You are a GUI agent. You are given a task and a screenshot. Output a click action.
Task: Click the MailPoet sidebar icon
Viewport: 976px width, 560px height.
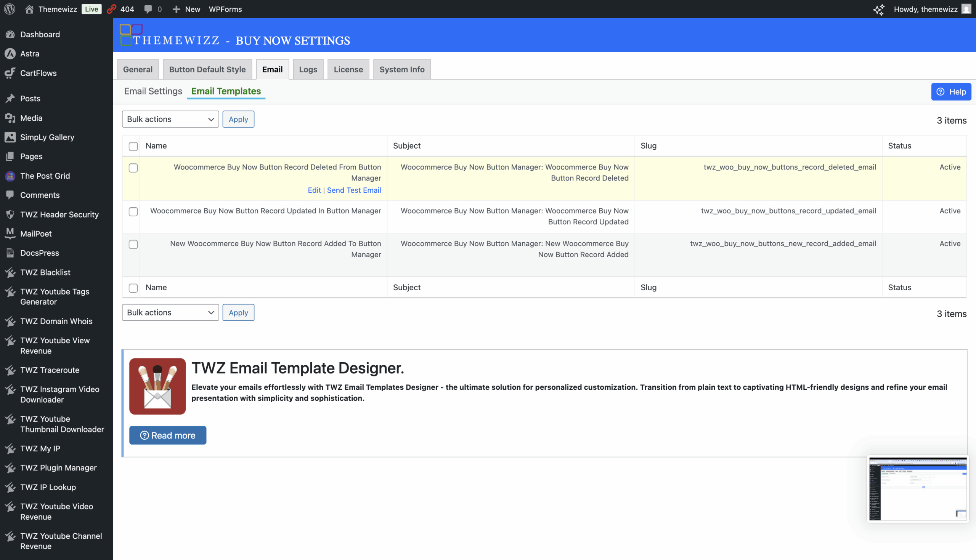[x=10, y=234]
